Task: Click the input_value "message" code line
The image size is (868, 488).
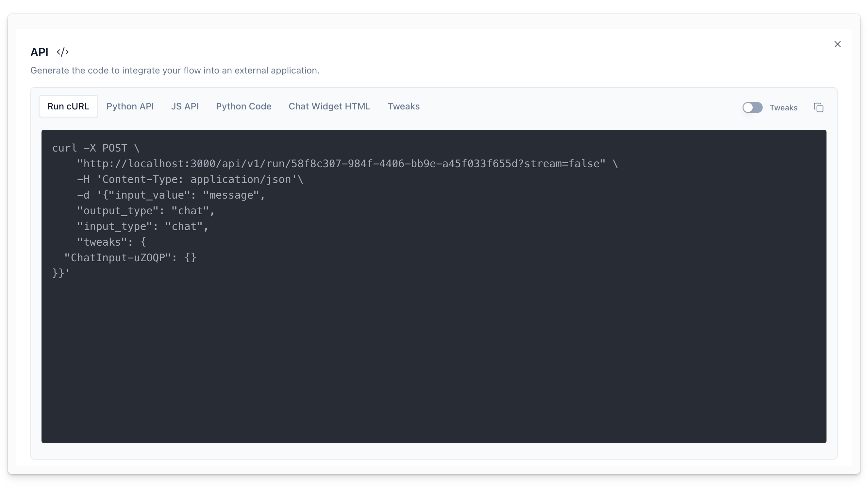Action: (x=171, y=195)
